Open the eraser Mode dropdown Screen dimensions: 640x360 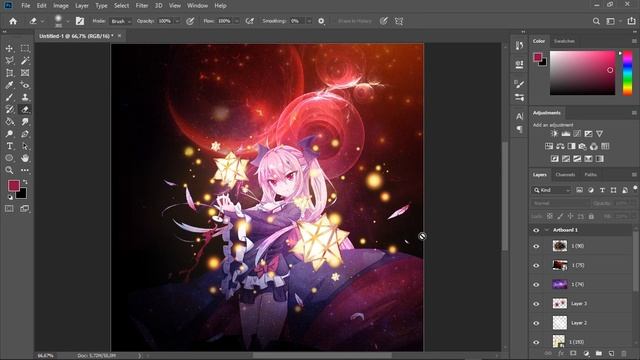[120, 21]
